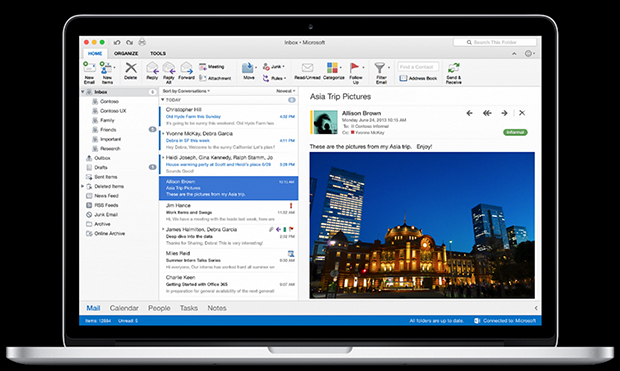The height and width of the screenshot is (371, 620).
Task: Forward the selected email
Action: click(186, 71)
